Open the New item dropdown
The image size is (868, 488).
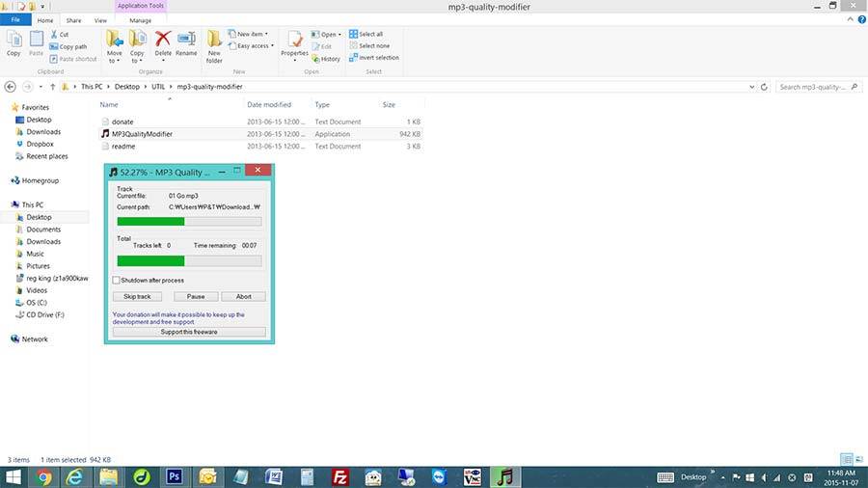click(248, 34)
